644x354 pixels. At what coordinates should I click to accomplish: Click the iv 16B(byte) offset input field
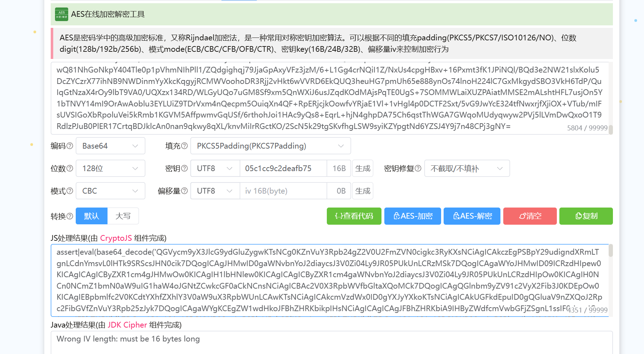coord(283,191)
